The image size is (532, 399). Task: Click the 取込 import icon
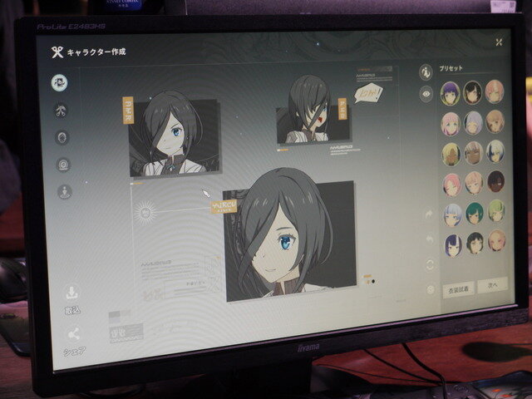71,293
